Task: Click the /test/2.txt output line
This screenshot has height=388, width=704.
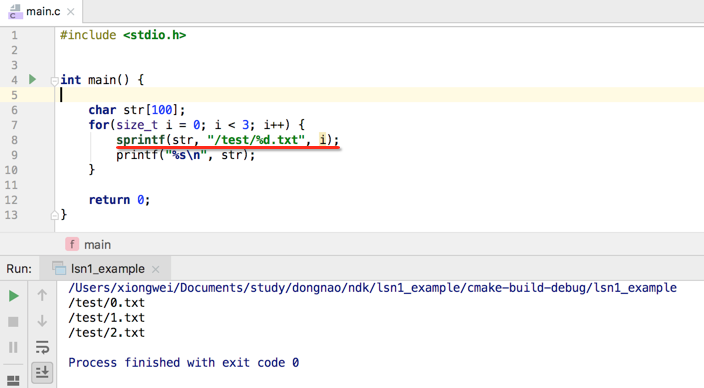Action: tap(106, 333)
